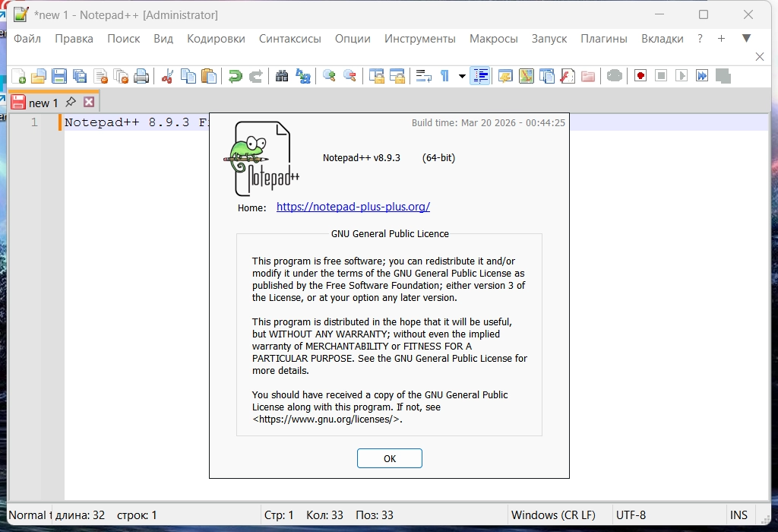778x532 pixels.
Task: Open the Файл menu
Action: click(x=27, y=39)
